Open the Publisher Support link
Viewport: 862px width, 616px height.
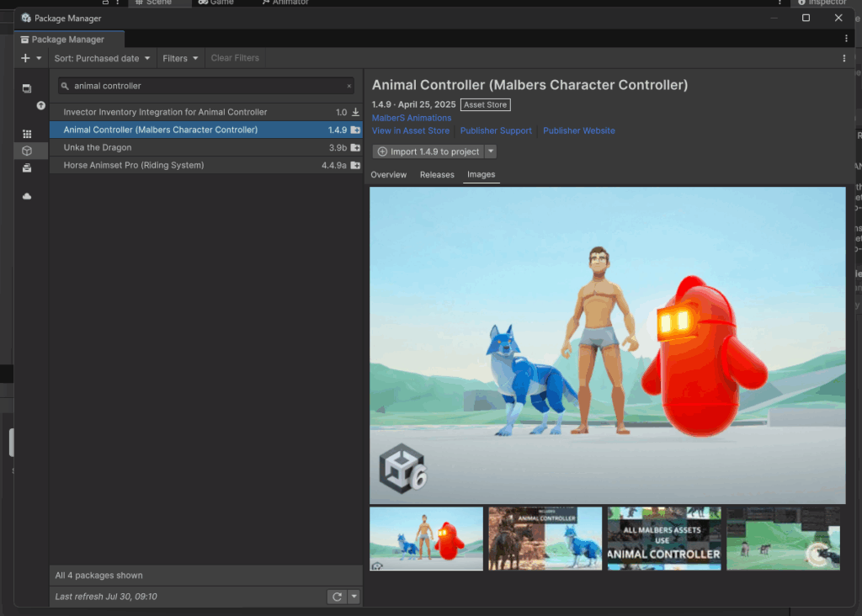point(496,130)
